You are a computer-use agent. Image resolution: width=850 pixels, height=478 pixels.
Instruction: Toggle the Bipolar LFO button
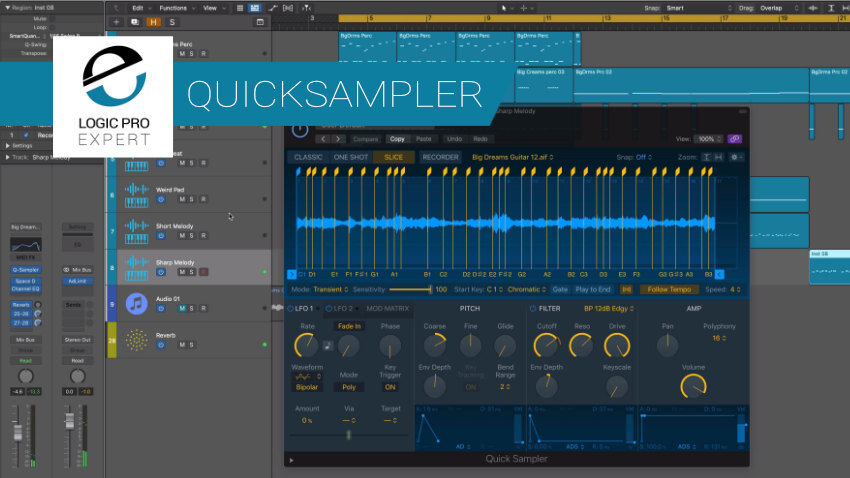tap(307, 387)
